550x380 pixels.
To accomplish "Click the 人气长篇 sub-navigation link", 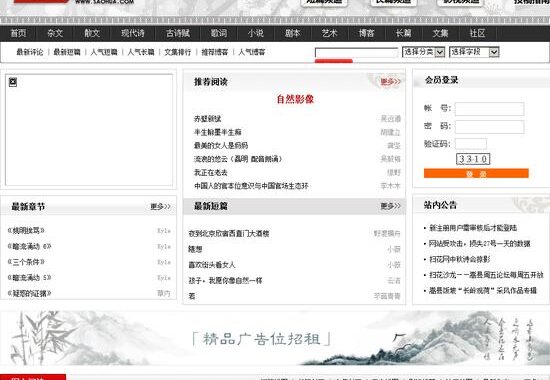I will point(141,52).
